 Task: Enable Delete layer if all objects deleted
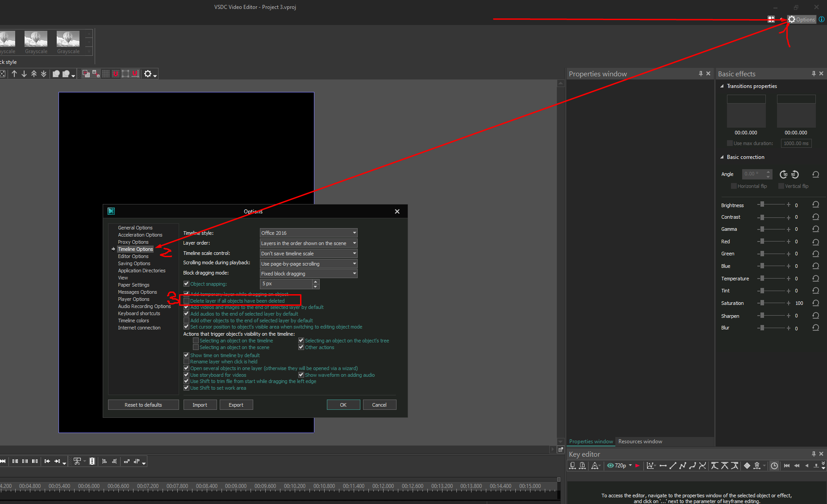click(x=186, y=301)
